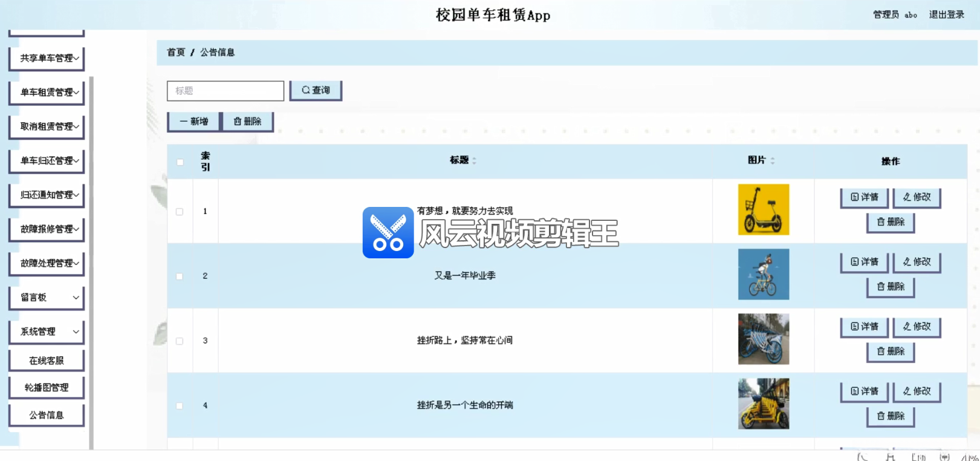Click 删除 for 挫折是另一个生命的开端
This screenshot has height=461, width=980.
click(x=891, y=416)
